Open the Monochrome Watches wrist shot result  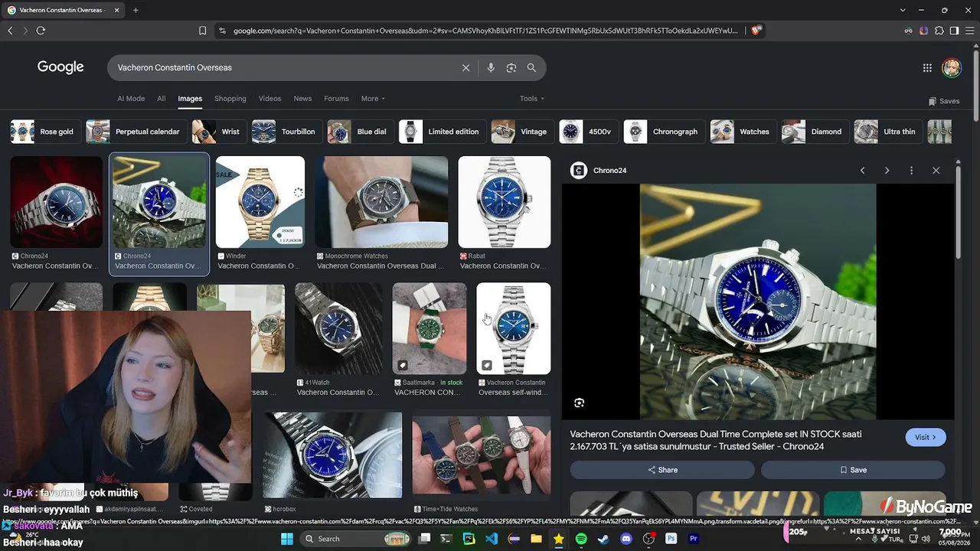(381, 202)
